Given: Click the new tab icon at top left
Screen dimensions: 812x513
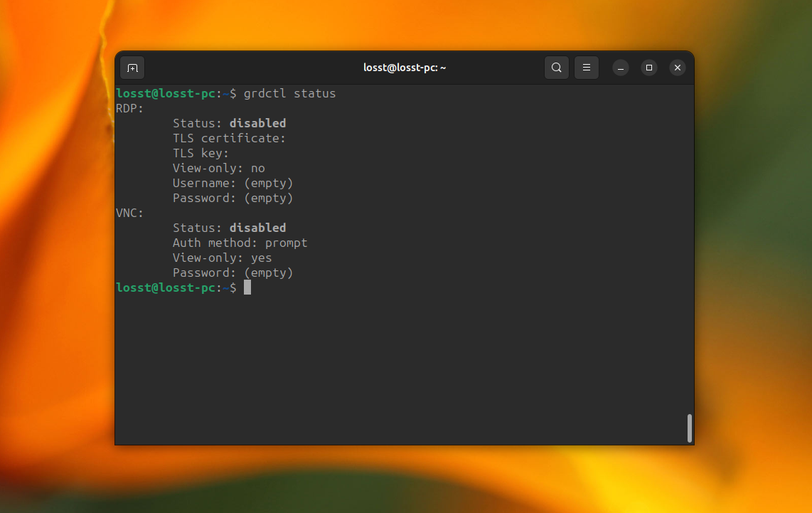Looking at the screenshot, I should tap(132, 67).
